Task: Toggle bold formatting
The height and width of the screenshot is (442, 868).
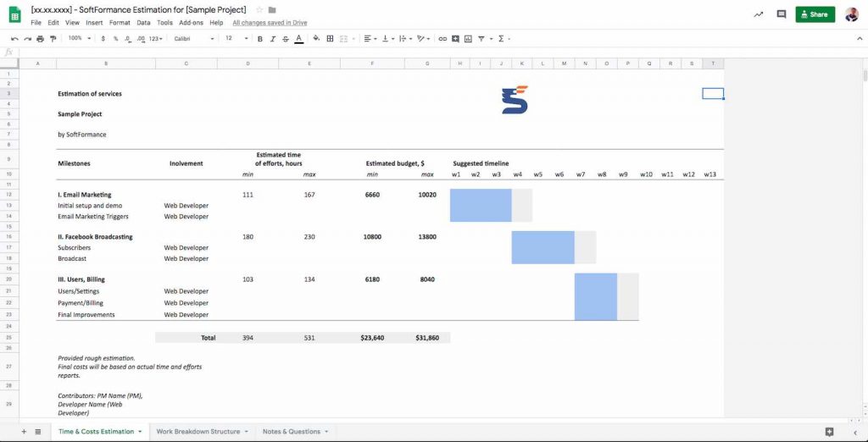Action: [x=260, y=39]
